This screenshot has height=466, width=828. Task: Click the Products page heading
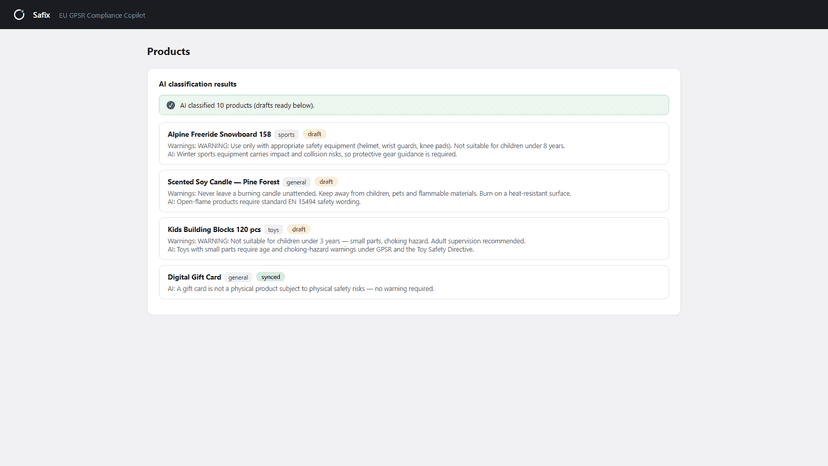pyautogui.click(x=168, y=51)
